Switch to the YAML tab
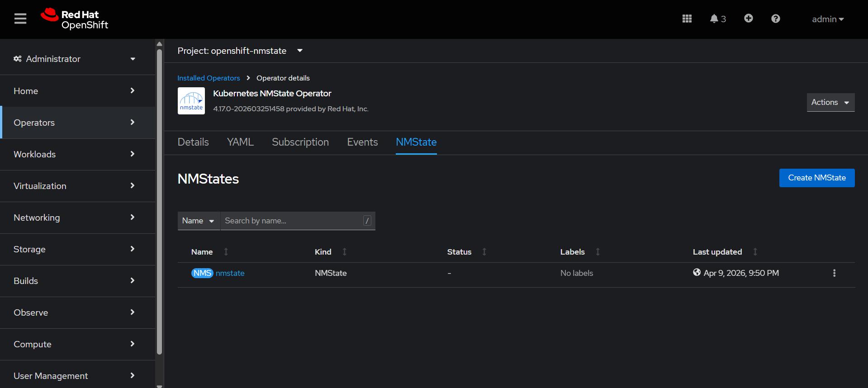868x388 pixels. pos(240,142)
